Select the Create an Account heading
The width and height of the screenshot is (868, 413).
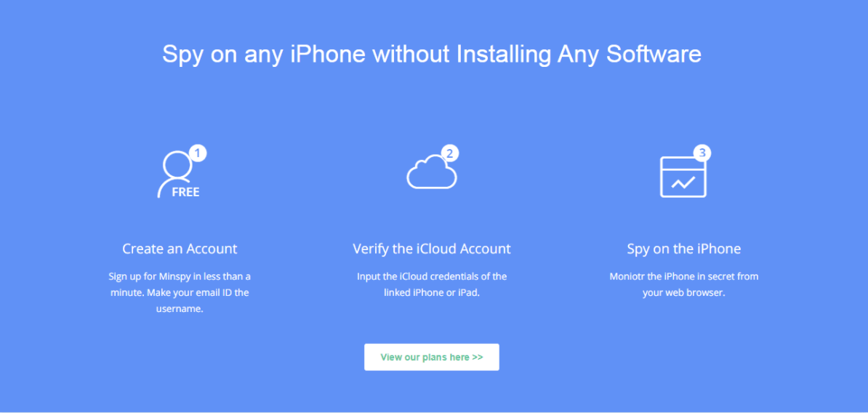pyautogui.click(x=180, y=249)
